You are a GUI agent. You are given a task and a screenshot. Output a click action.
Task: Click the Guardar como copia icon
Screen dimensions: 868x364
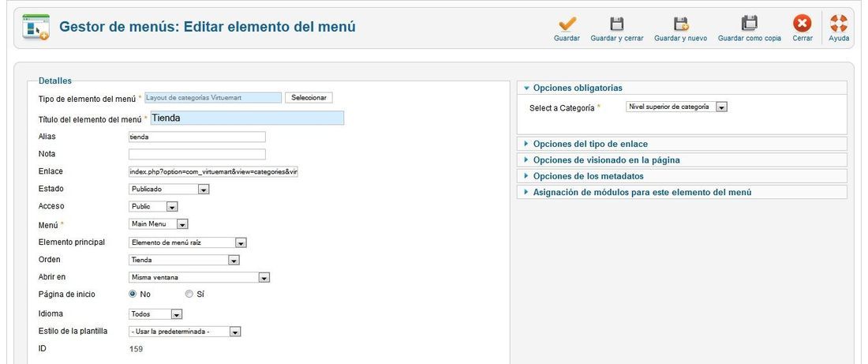749,24
